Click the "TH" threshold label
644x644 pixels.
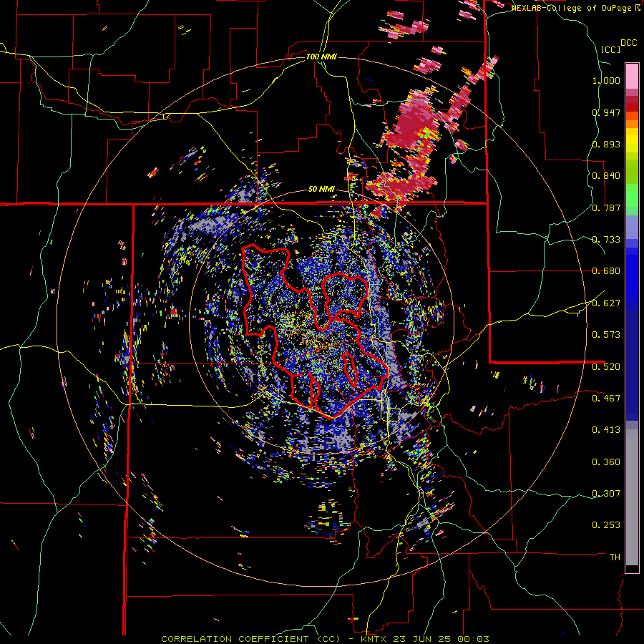615,557
